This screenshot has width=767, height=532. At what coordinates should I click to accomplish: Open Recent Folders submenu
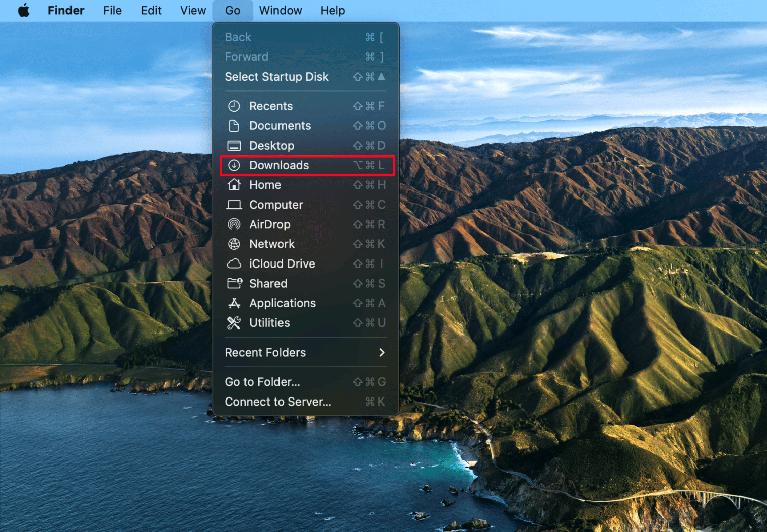pos(306,353)
